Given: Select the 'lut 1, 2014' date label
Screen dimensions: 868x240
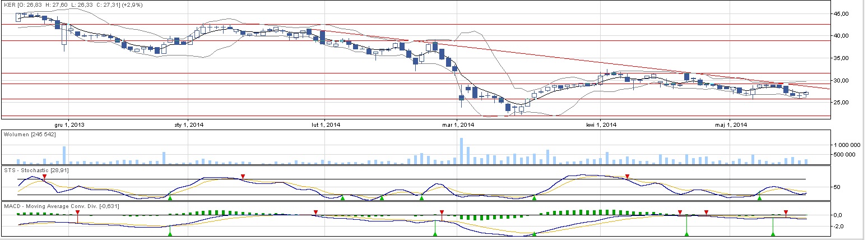Looking at the screenshot, I should pos(325,124).
